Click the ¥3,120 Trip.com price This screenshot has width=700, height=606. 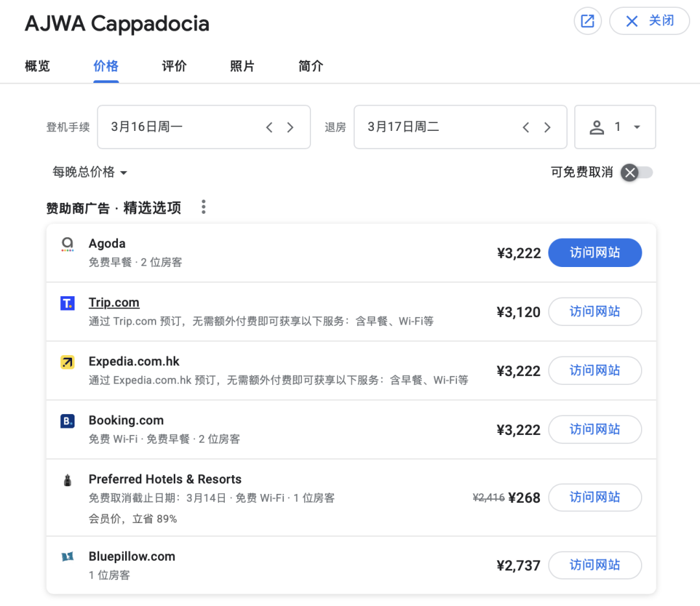pos(519,312)
